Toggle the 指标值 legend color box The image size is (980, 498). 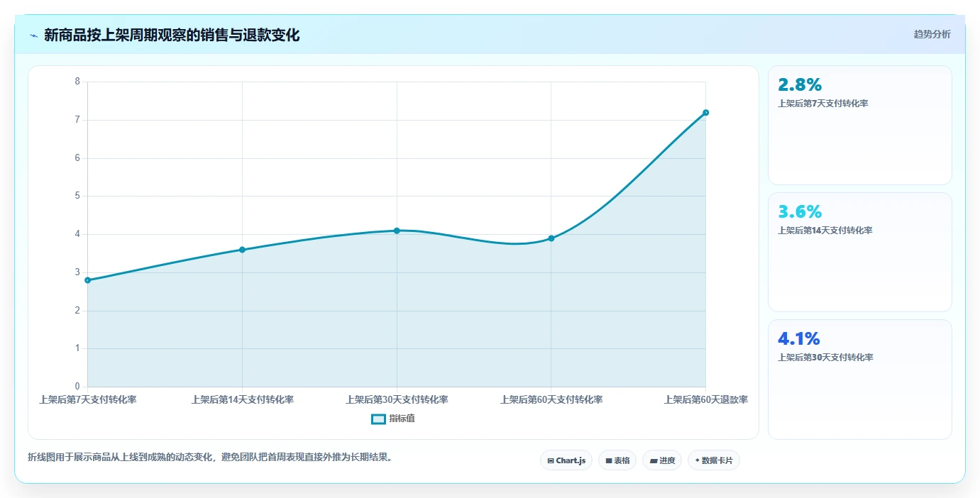[379, 419]
